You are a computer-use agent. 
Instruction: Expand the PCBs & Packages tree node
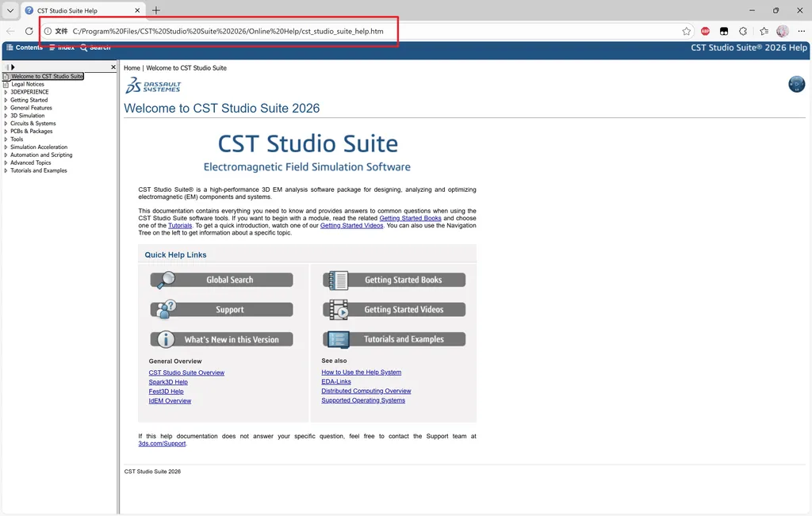pos(6,132)
